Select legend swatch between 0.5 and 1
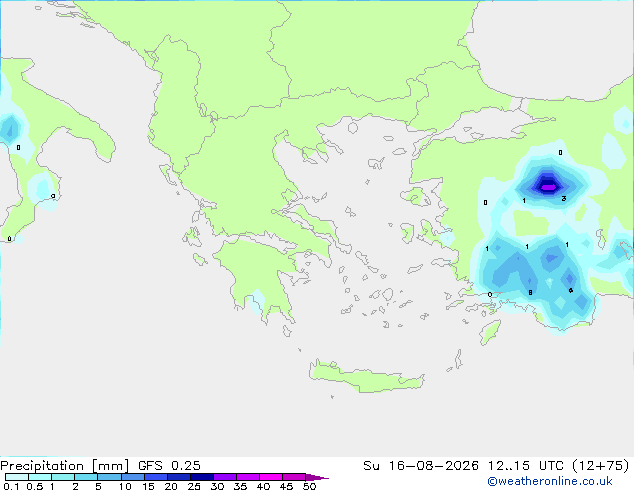The height and width of the screenshot is (490, 634). tap(40, 477)
